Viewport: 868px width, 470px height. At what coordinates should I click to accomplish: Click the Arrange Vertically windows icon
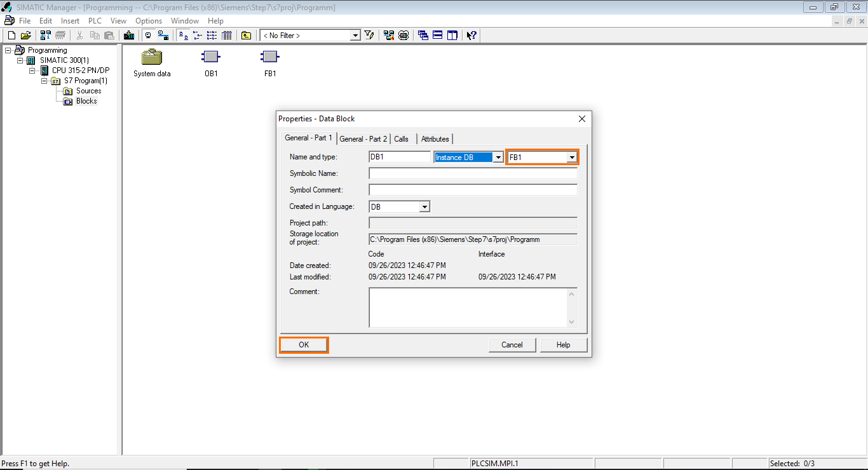(452, 36)
